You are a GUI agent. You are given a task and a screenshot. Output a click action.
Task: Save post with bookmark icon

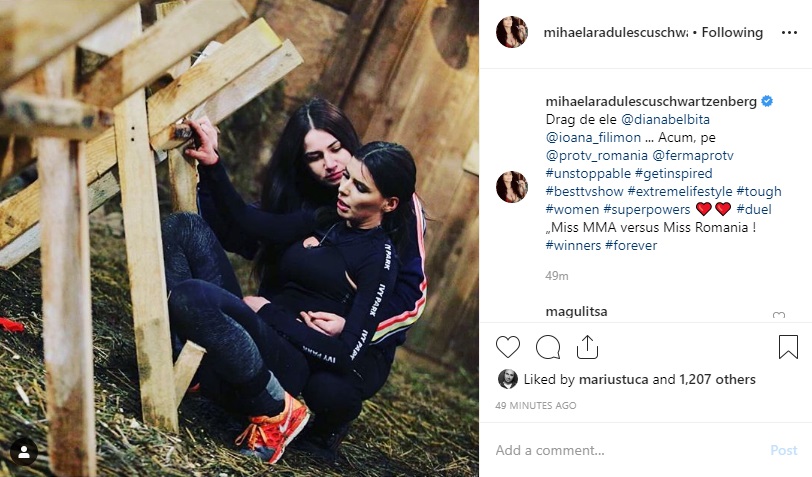click(788, 347)
